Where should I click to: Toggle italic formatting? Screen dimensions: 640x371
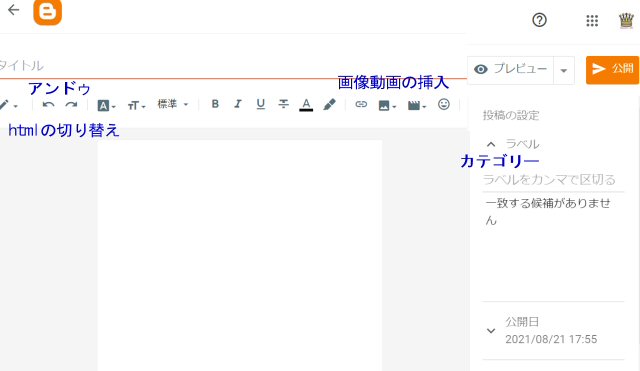[238, 104]
